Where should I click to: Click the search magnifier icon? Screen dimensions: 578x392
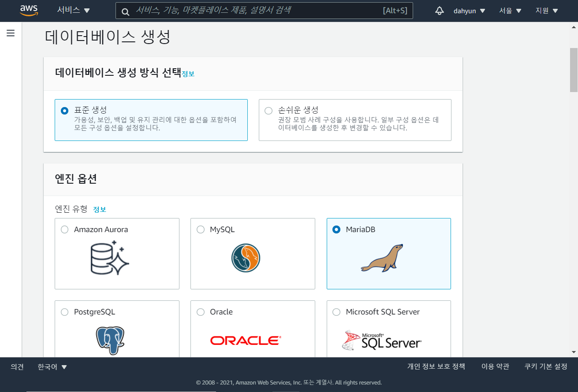coord(125,11)
